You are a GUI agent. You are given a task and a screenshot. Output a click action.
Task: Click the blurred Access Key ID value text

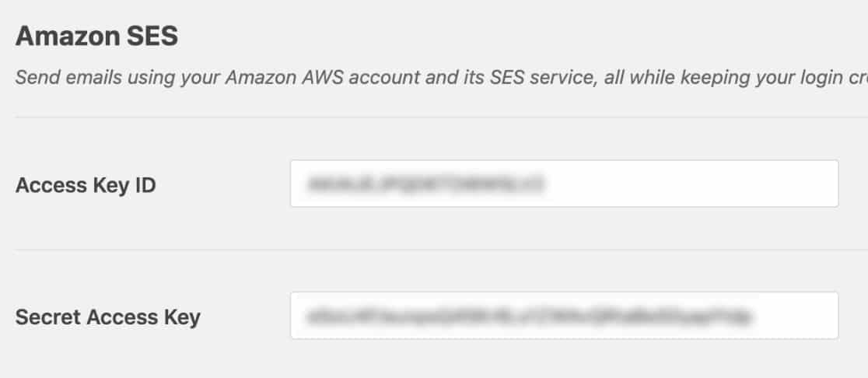pyautogui.click(x=424, y=184)
